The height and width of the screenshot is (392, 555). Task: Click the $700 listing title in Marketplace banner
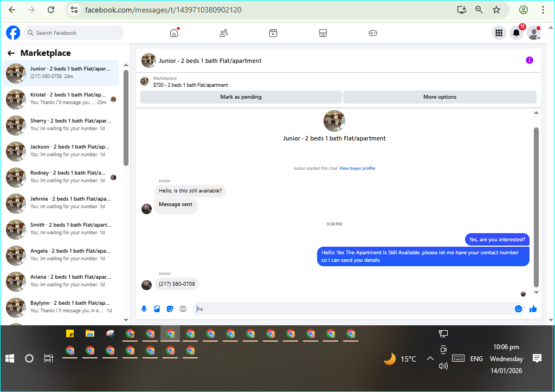pyautogui.click(x=191, y=85)
